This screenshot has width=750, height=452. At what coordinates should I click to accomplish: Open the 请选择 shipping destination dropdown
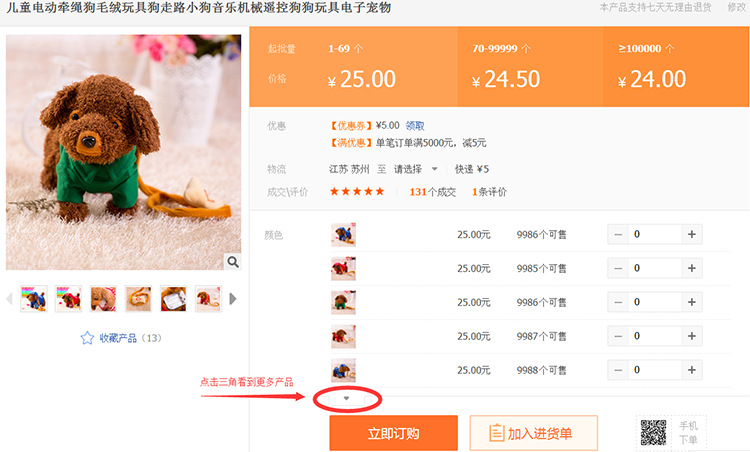tap(416, 169)
